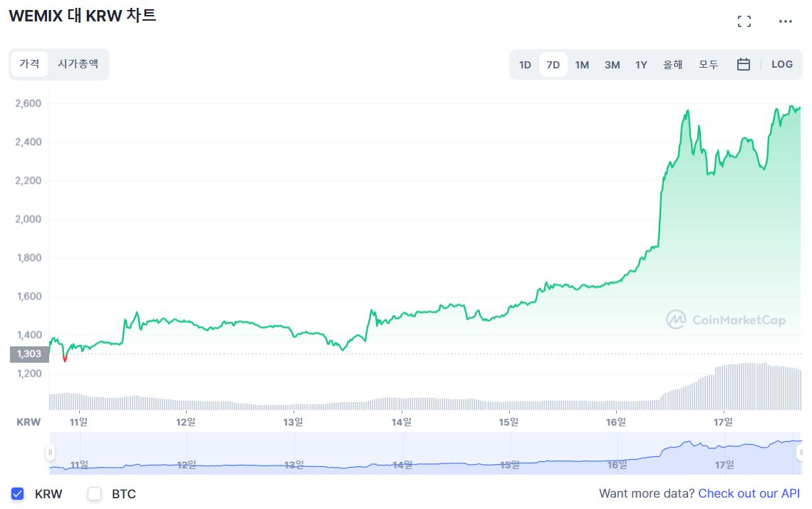Check the BTC currency checkbox

pyautogui.click(x=94, y=493)
